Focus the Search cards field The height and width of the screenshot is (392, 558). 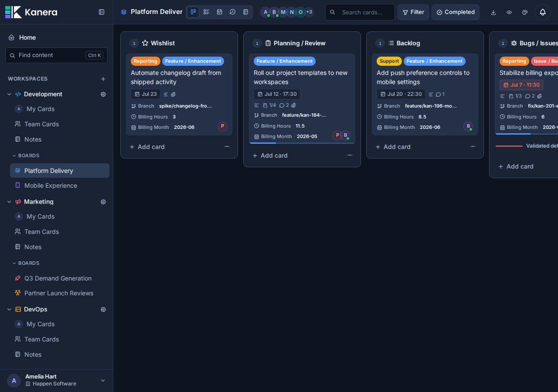(360, 12)
